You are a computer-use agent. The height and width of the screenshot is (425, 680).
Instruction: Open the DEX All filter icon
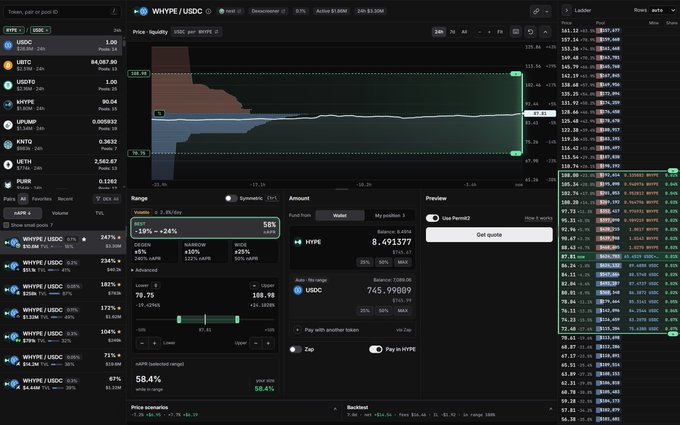point(107,199)
